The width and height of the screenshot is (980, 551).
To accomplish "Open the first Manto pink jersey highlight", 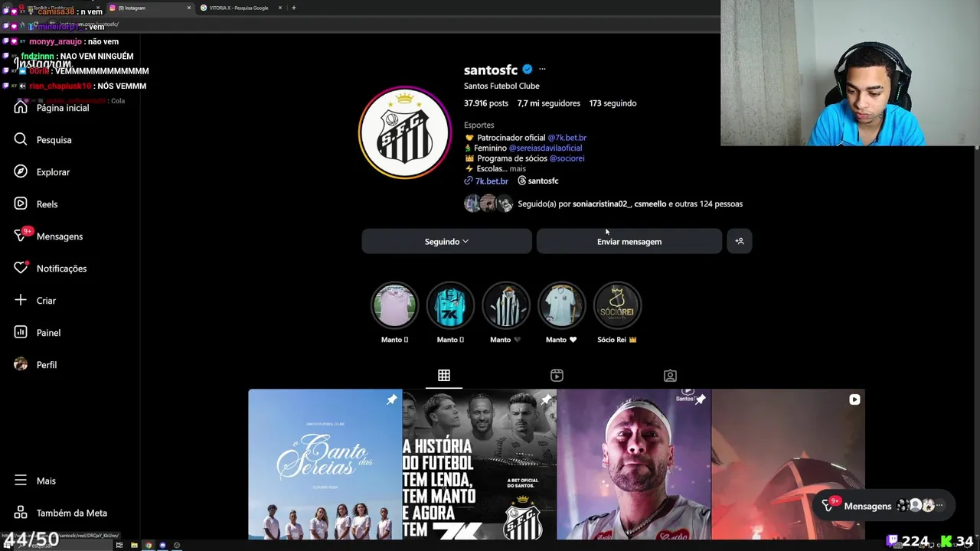I will [x=395, y=305].
